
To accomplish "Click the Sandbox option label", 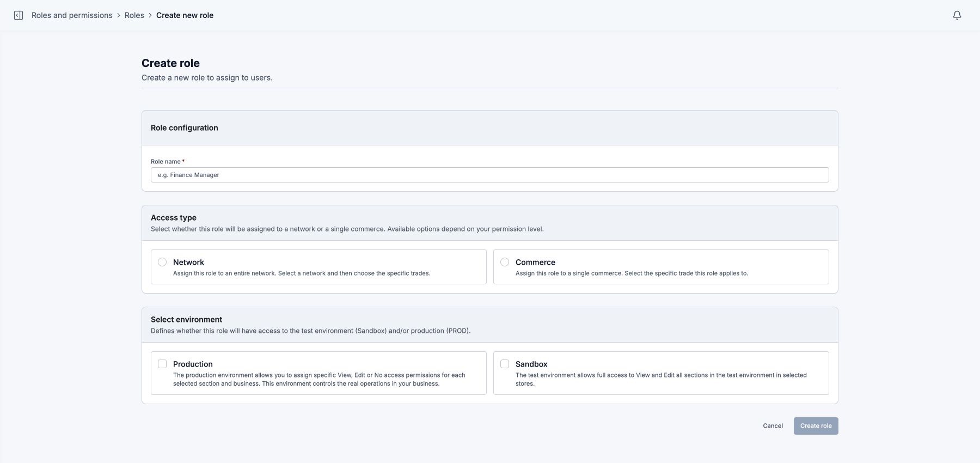I will click(x=531, y=364).
